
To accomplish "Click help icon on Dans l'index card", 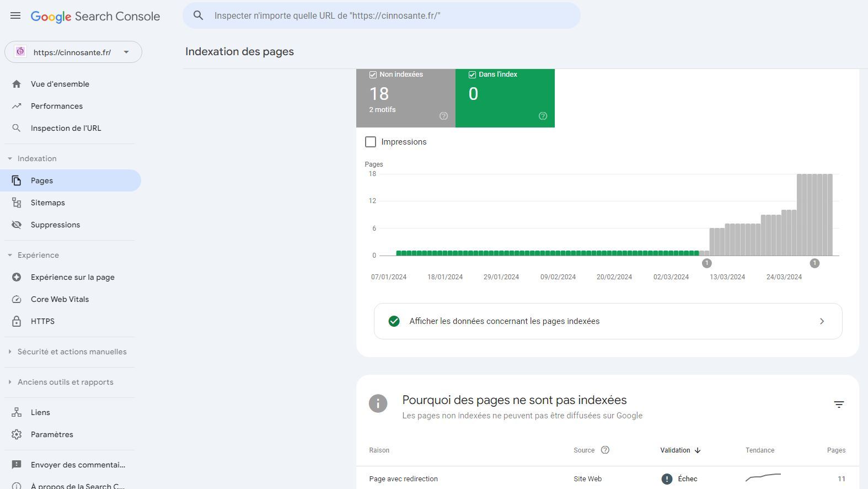I will click(x=543, y=116).
